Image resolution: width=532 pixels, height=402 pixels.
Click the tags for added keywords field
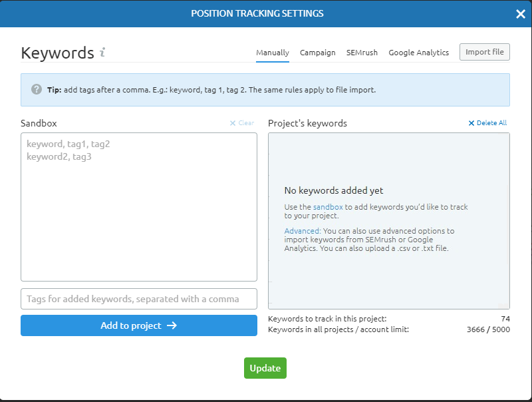pos(139,299)
